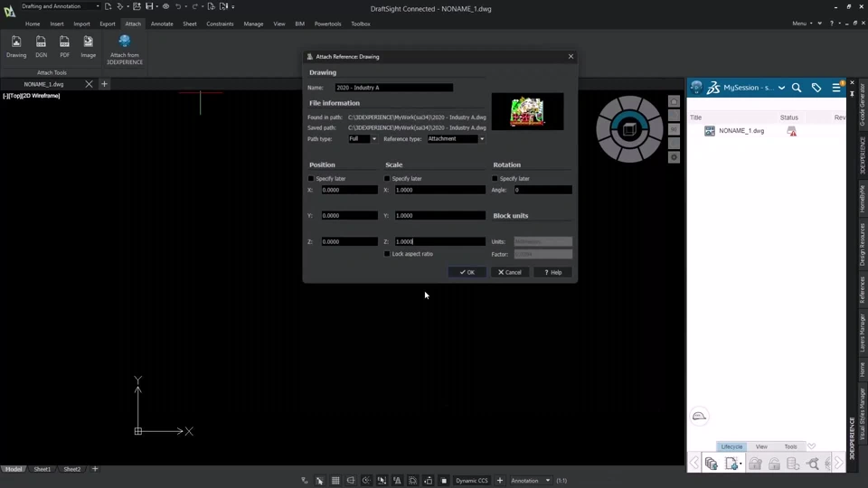868x488 pixels.
Task: Click the Redo arrow icon
Action: [194, 6]
